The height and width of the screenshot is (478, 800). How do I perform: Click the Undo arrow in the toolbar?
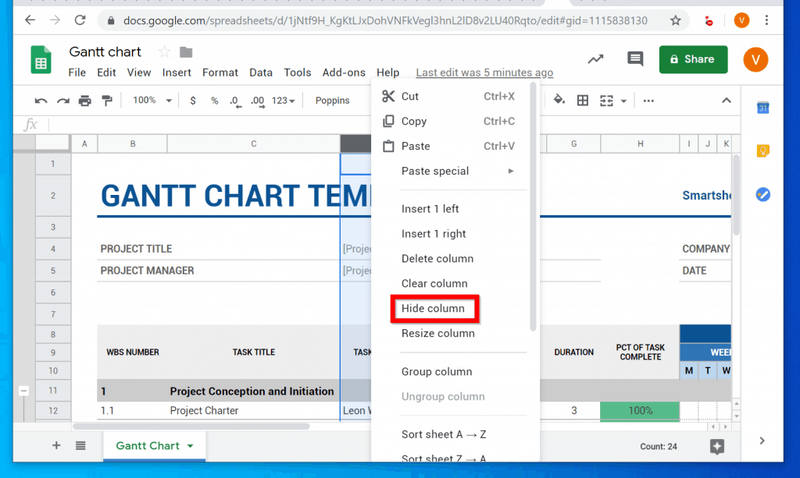pyautogui.click(x=41, y=101)
